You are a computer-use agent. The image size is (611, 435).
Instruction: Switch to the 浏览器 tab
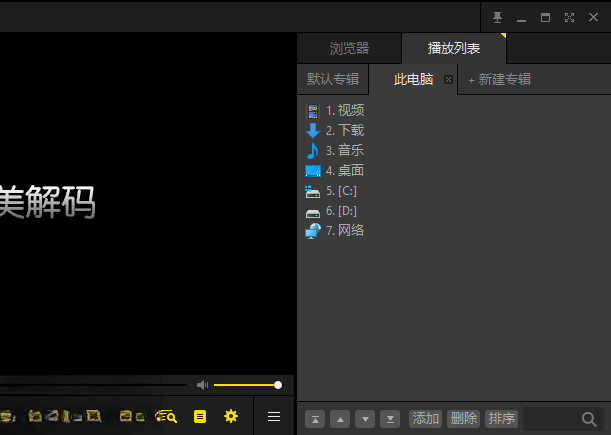[349, 48]
